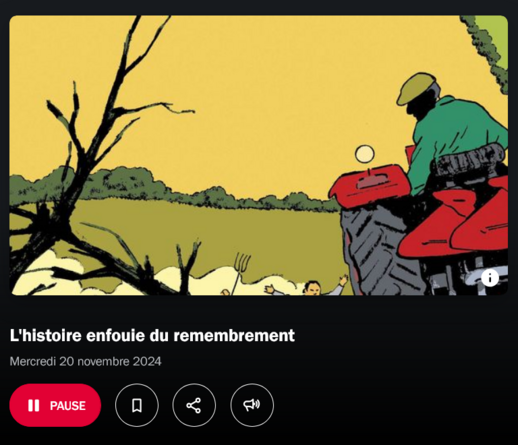Click the white round tractor light in artwork
Image resolution: width=518 pixels, height=445 pixels.
coord(365,154)
